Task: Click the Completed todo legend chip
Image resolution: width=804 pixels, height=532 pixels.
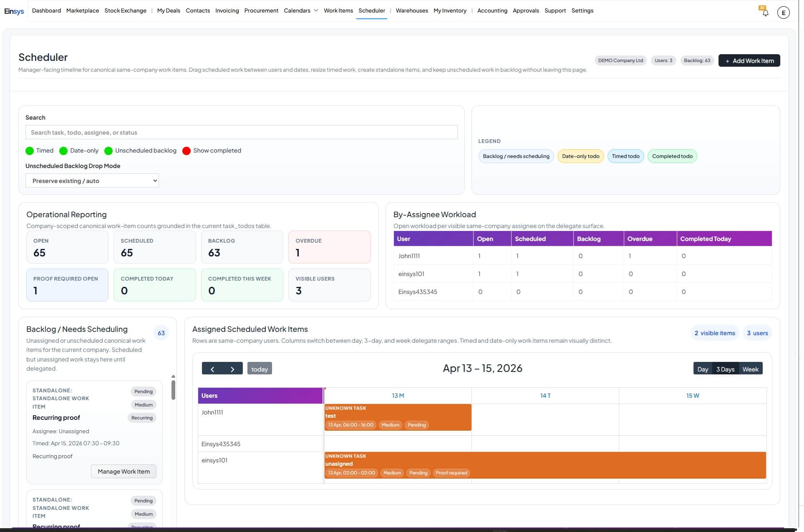Action: pyautogui.click(x=672, y=156)
